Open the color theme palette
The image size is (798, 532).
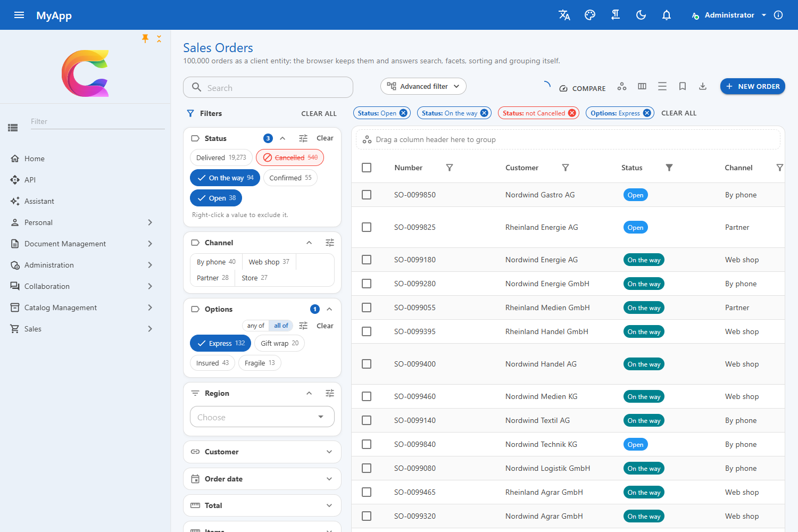coord(590,15)
